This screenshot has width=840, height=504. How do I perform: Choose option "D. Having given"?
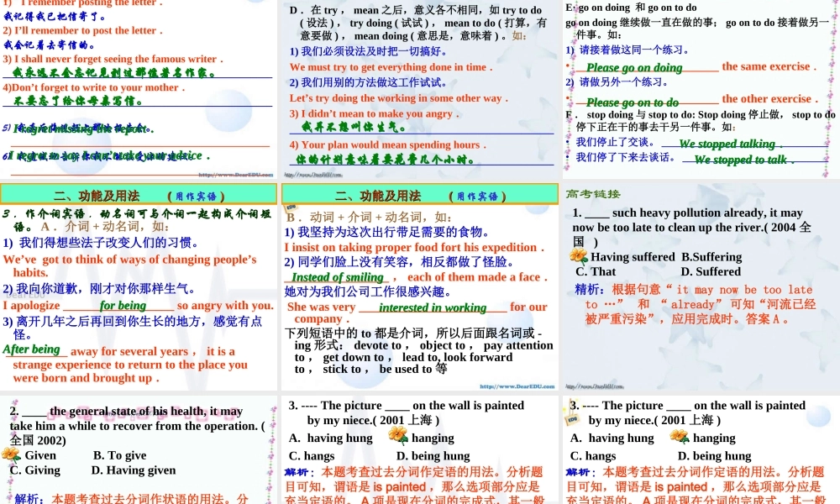134,470
